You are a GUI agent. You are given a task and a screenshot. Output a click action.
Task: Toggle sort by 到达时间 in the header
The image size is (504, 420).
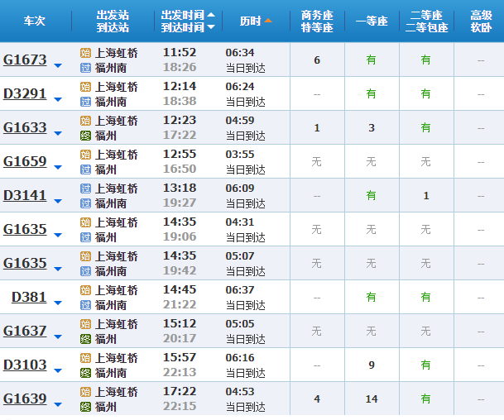(x=211, y=27)
